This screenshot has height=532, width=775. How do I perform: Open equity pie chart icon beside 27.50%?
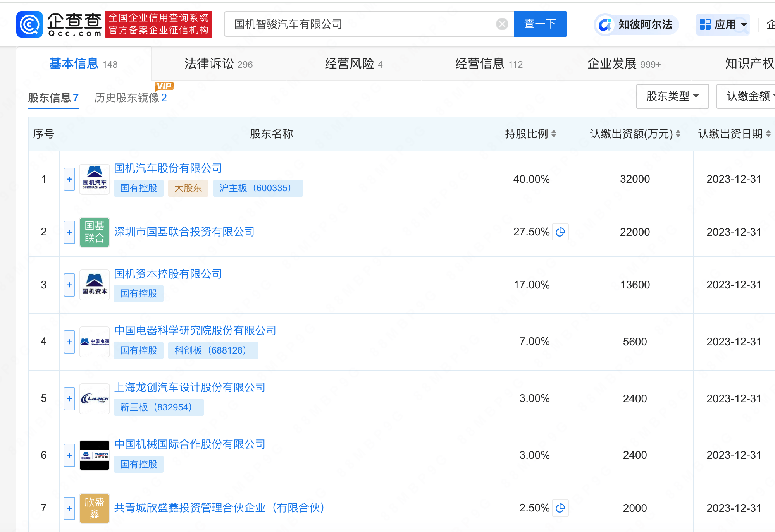[560, 232]
